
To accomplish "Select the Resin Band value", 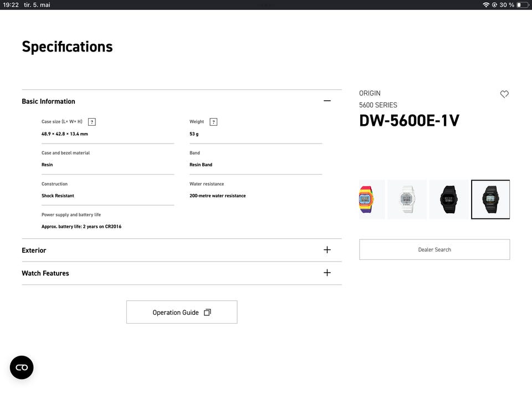I will [x=201, y=165].
